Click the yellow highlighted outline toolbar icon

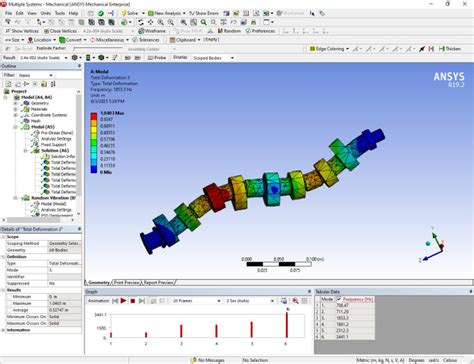(x=44, y=84)
